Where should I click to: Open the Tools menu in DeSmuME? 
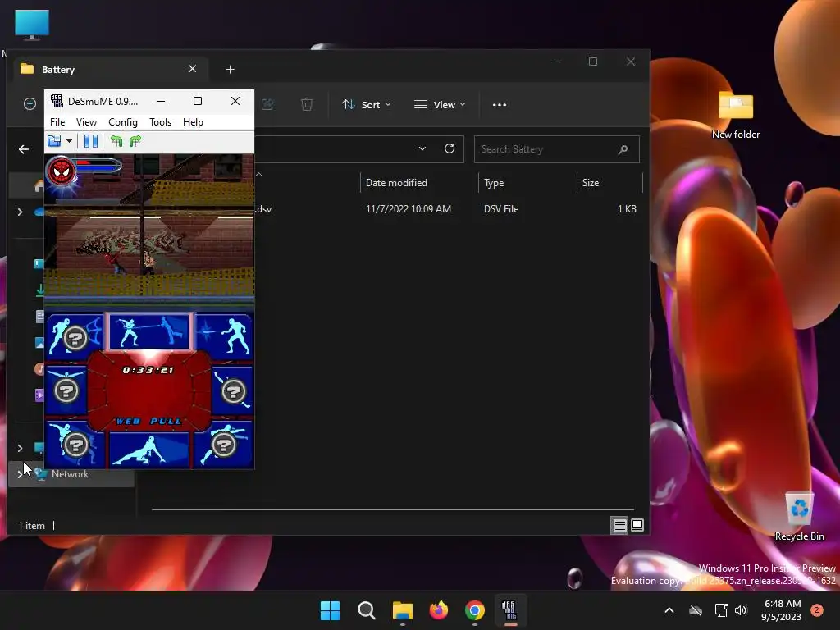point(160,122)
